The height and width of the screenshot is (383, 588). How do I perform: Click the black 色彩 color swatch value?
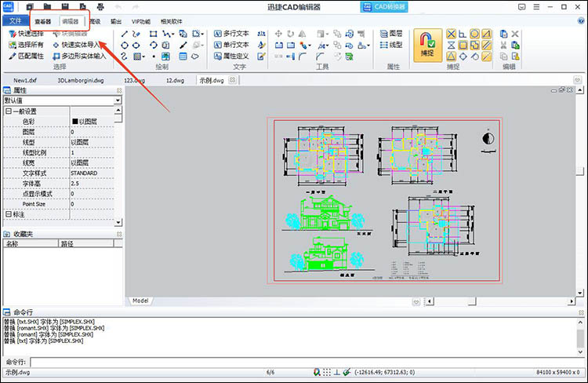point(75,122)
